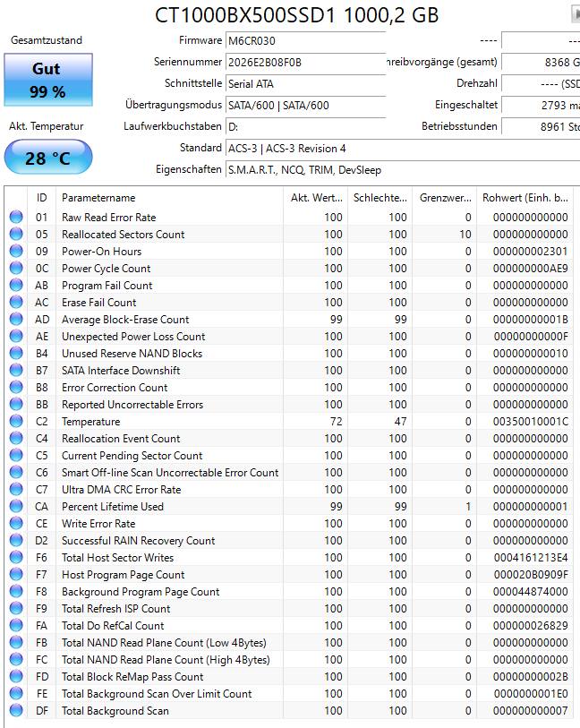Select 'Background Program Page Count' row text
The height and width of the screenshot is (728, 580).
pos(141,592)
